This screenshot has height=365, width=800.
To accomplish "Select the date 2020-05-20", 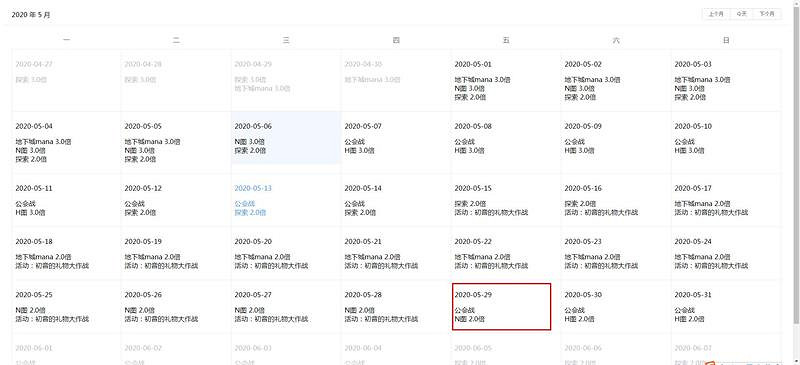I will pos(253,241).
